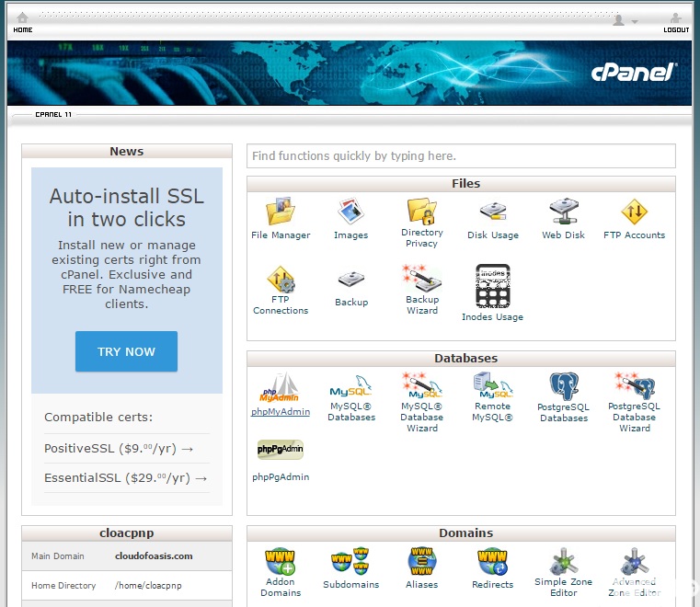Click the 'Compatible certs:' text
Screen dimensions: 700x607
[98, 417]
